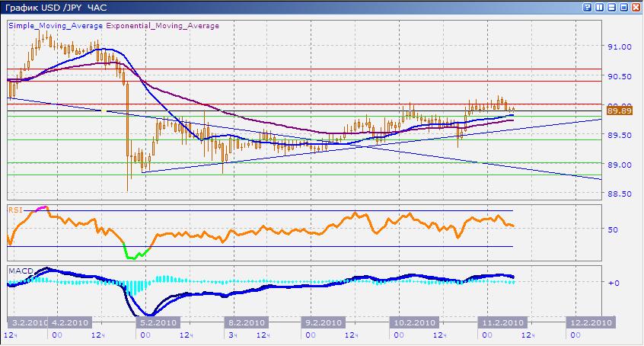
Task: Click the vertical split window icon
Action: [x=600, y=7]
